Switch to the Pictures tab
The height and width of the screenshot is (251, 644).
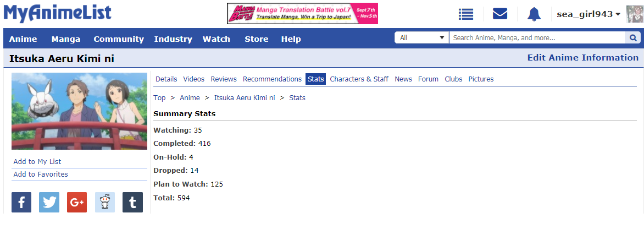click(x=481, y=79)
